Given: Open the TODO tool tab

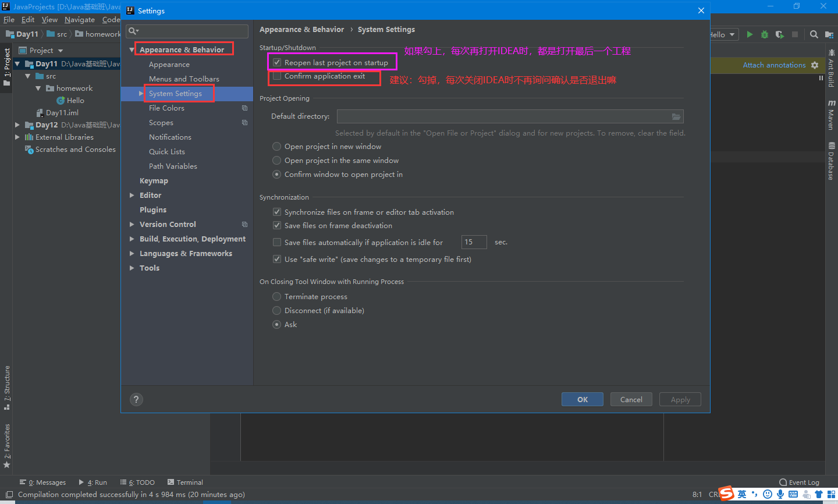Looking at the screenshot, I should click(137, 482).
